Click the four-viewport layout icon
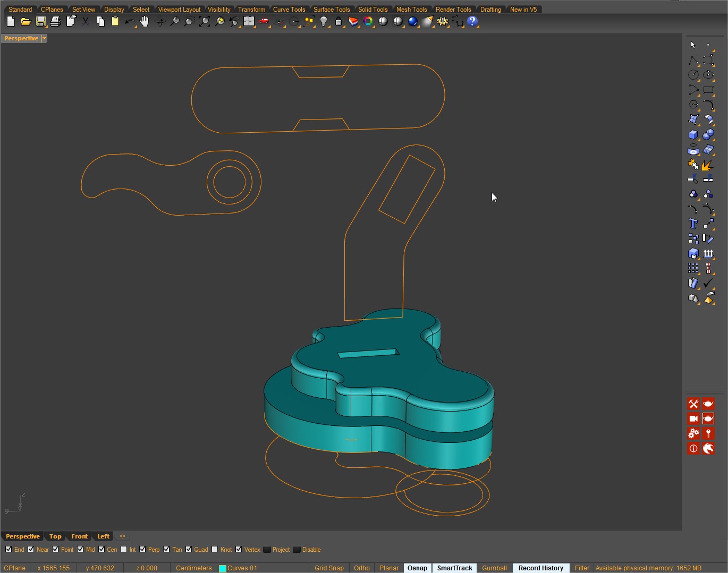Screen dimensions: 728x573 pyautogui.click(x=249, y=22)
